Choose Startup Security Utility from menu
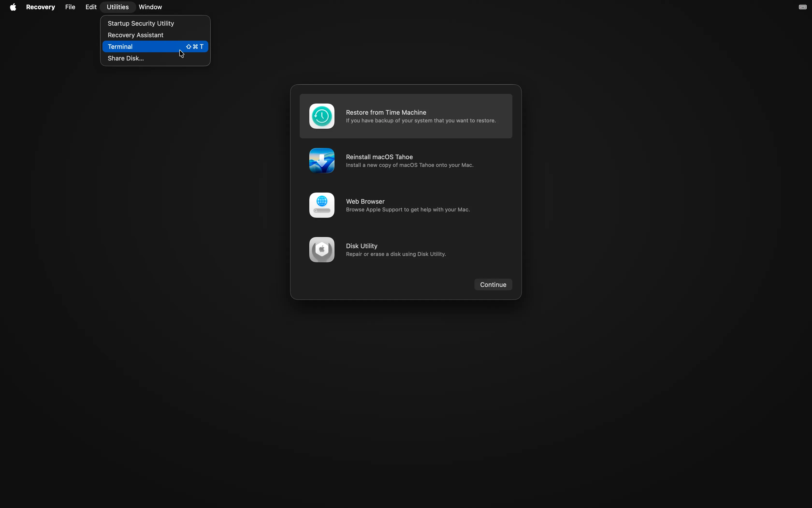812x508 pixels. [155, 23]
